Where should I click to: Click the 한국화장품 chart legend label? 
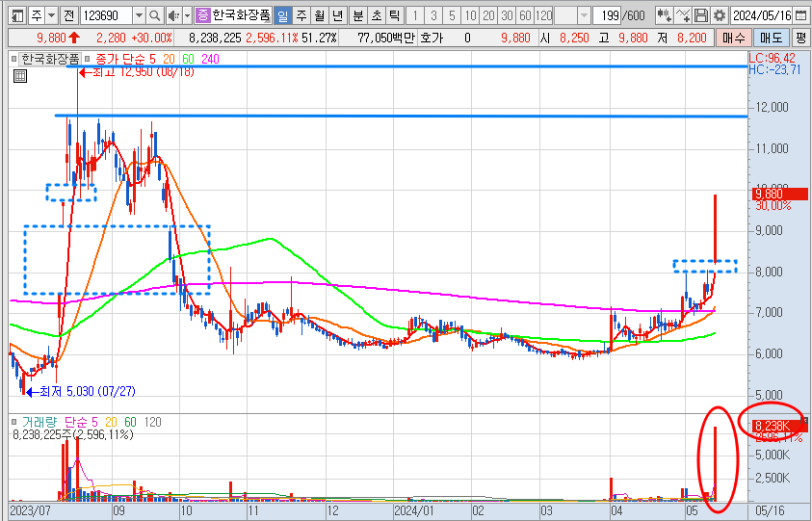point(50,59)
